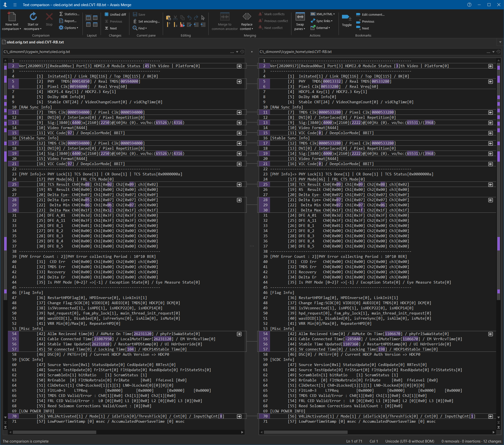Select three-pane horizontal layout icon
Image resolution: width=504 pixels, height=445 pixels.
pos(95,25)
